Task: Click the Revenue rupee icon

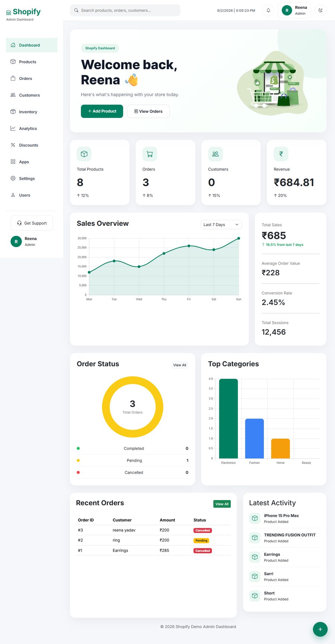Action: pyautogui.click(x=281, y=154)
